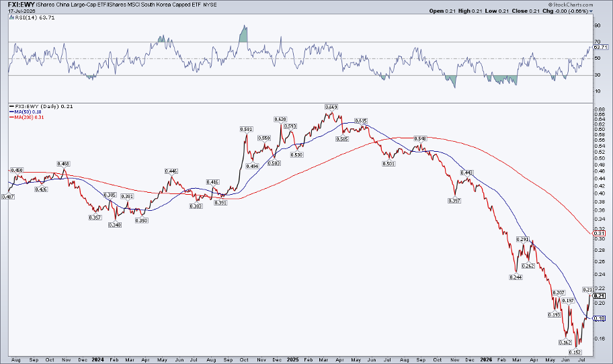Click the RSI 10 level axis label
Image resolution: width=613 pixels, height=364 pixels.
coord(598,91)
